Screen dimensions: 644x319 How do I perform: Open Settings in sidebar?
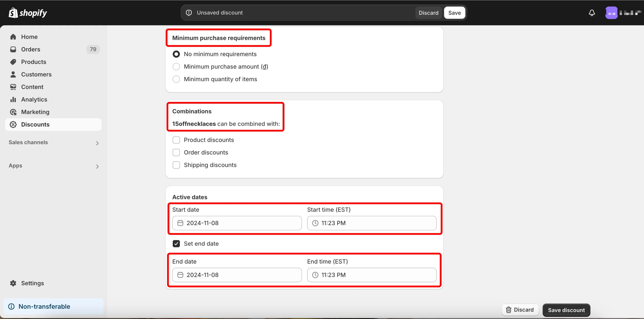click(53, 283)
